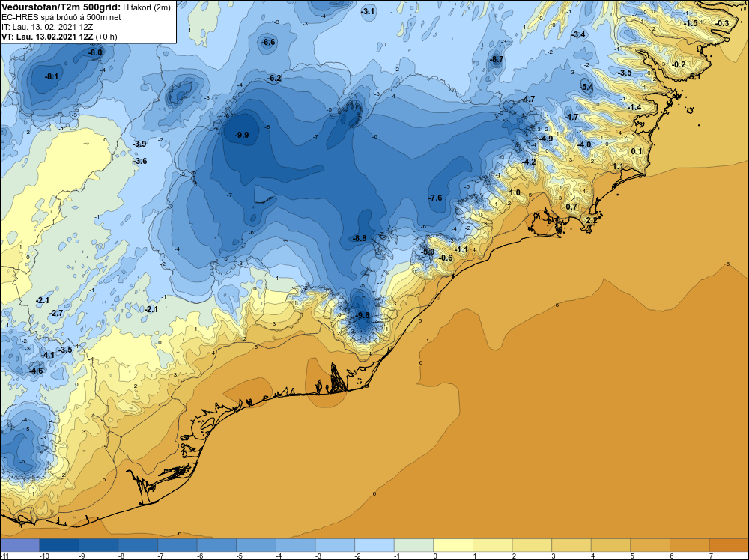The height and width of the screenshot is (560, 749).
Task: Select the legend swatch between -2 and -1
Action: (374, 545)
